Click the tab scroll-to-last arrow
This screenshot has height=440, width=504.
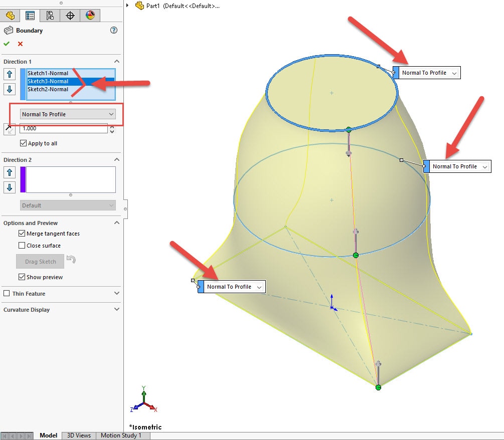tap(30, 436)
